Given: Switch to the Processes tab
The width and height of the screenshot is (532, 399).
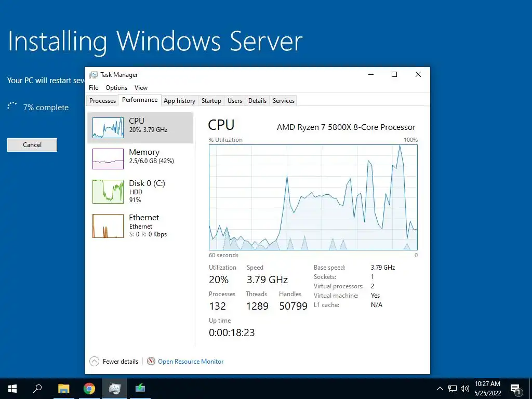Looking at the screenshot, I should [102, 101].
